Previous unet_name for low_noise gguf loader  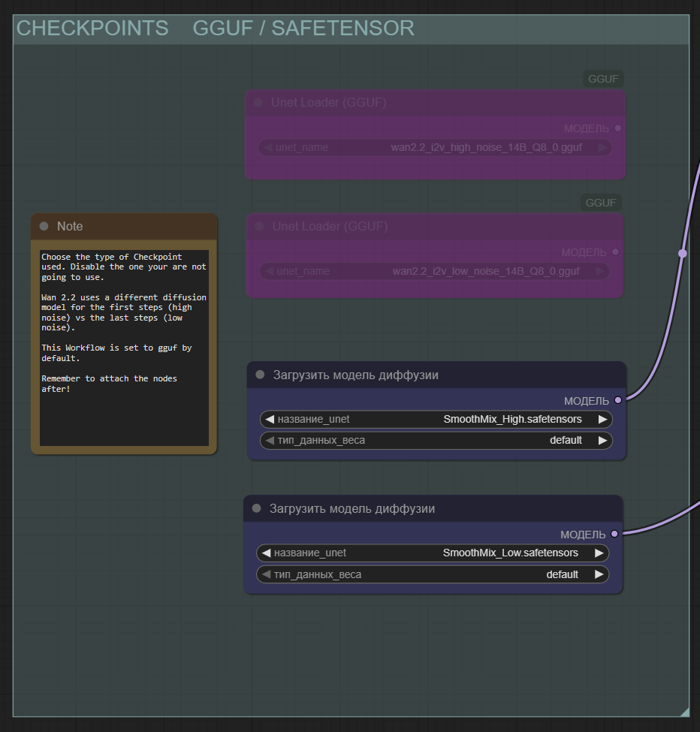[269, 271]
